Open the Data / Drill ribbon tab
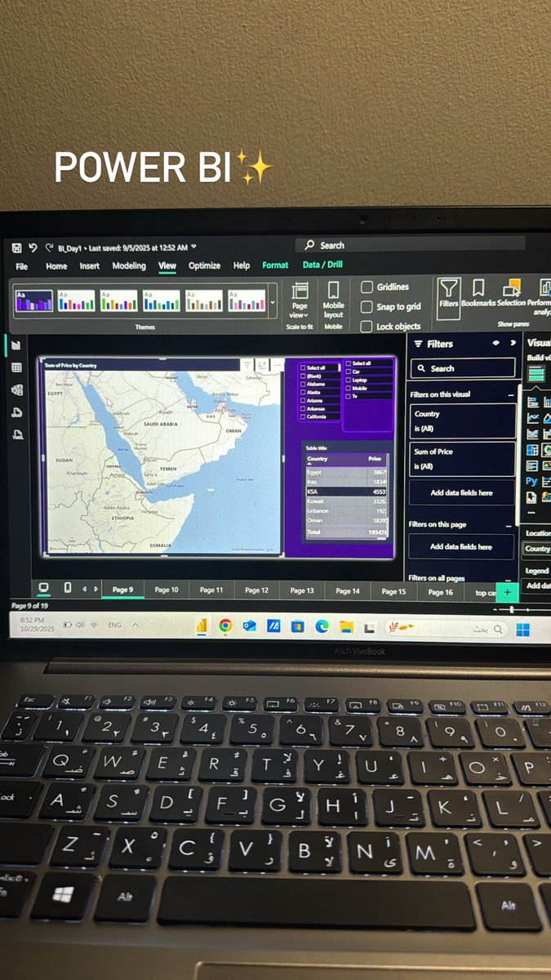This screenshot has height=980, width=551. pyautogui.click(x=322, y=265)
